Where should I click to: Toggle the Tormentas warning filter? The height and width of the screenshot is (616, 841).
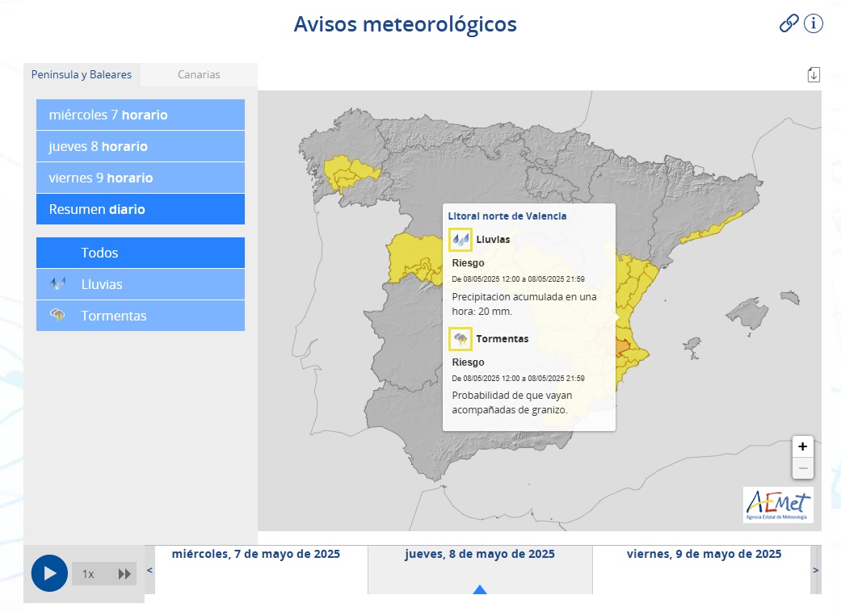(140, 315)
